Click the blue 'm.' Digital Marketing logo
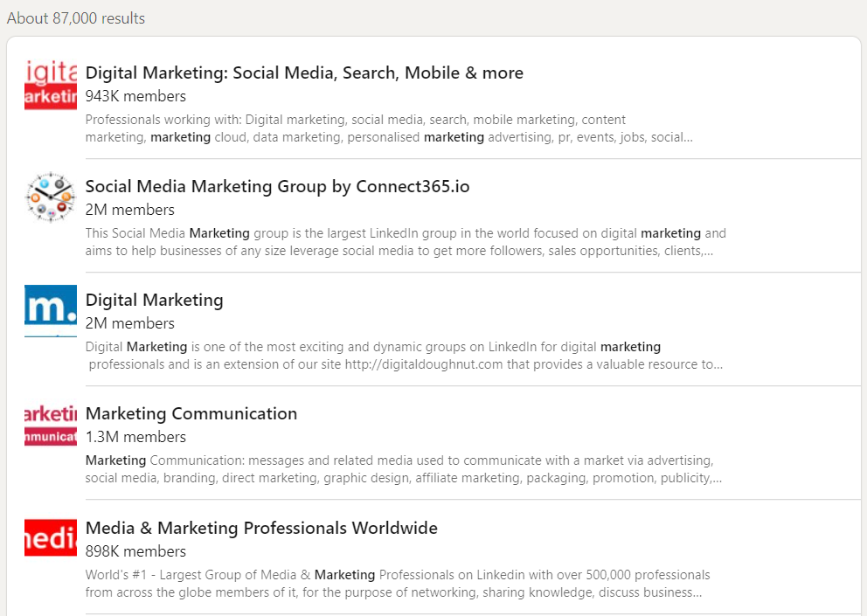This screenshot has width=867, height=616. [x=51, y=311]
